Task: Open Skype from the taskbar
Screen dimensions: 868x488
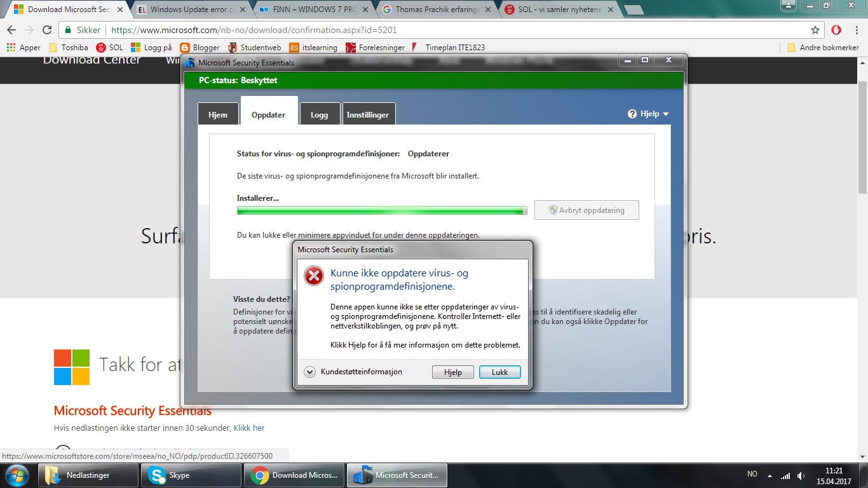Action: click(191, 475)
